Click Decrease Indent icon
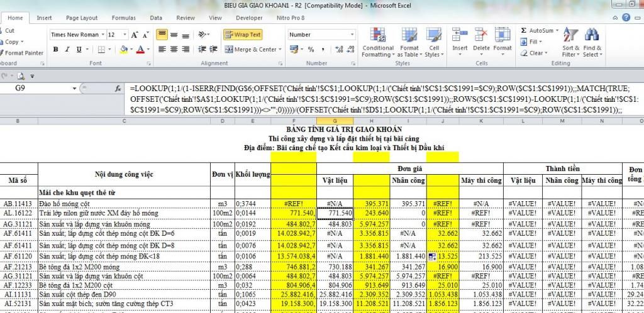Viewport: 644px width, 313px height. [x=202, y=49]
